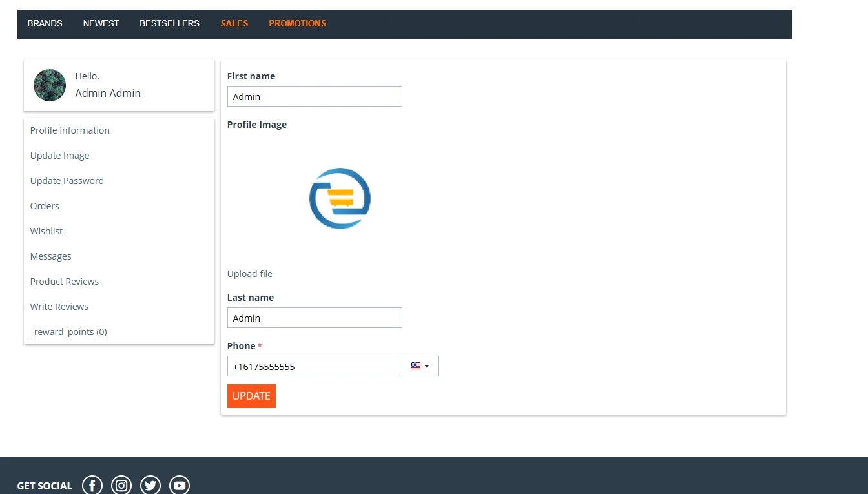Screen dimensions: 868x494
Task: Click the Upload file link
Action: pos(250,274)
